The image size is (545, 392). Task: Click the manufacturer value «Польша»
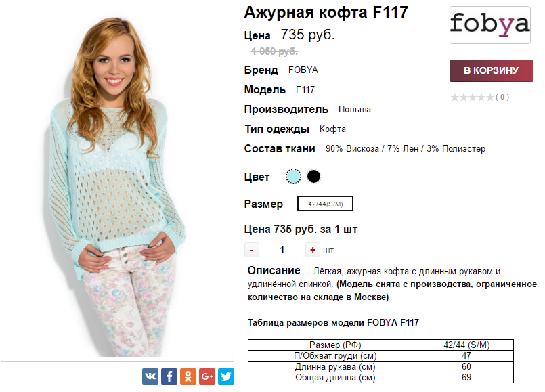tap(354, 109)
